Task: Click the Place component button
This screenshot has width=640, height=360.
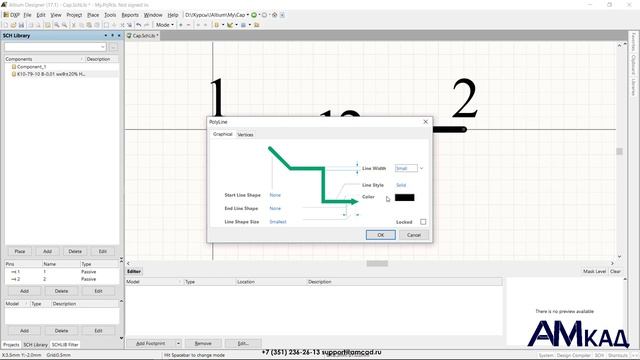Action: (20, 251)
